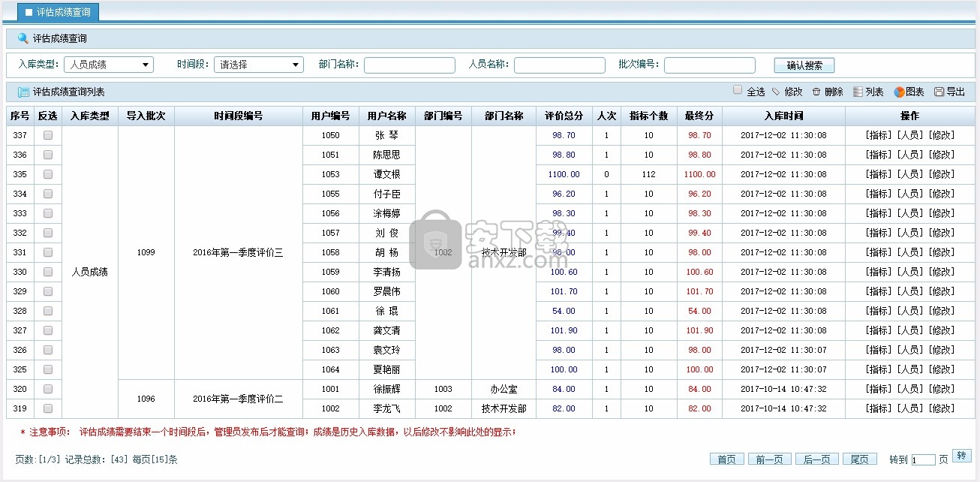Open the 入库类型 dropdown
Screen dimensions: 980x482
109,65
